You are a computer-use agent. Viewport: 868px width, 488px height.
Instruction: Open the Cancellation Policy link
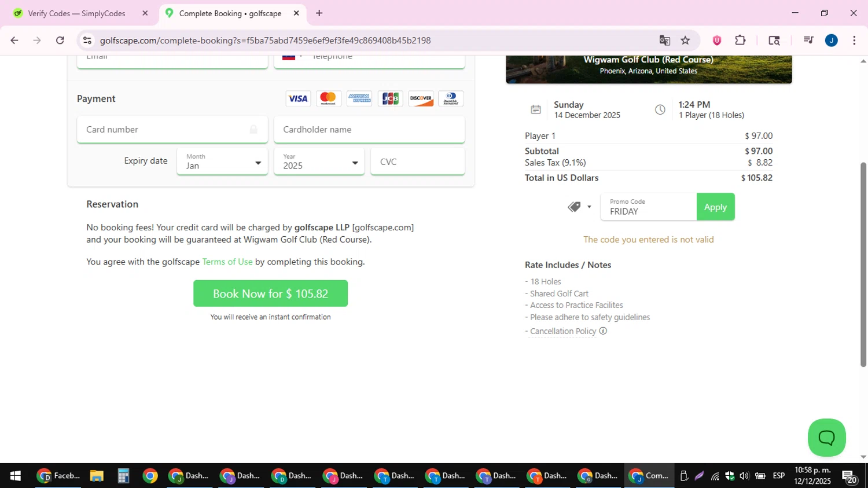coord(563,331)
